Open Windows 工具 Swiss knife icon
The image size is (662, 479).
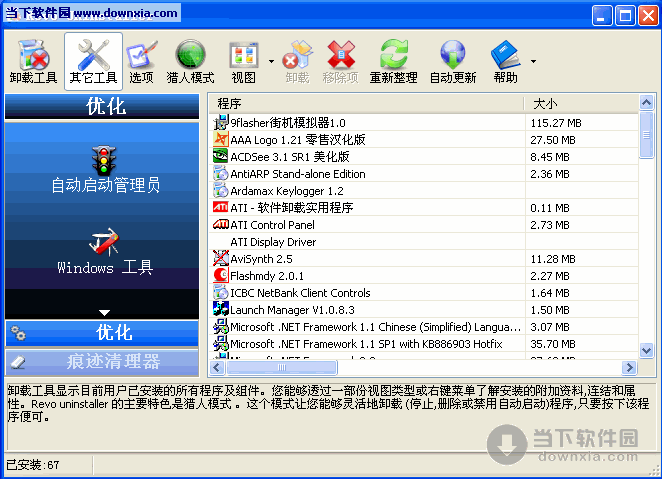click(105, 250)
